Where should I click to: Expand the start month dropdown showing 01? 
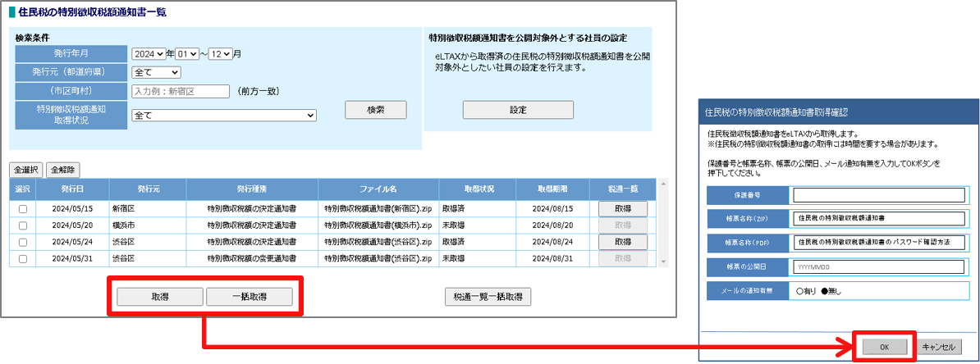pyautogui.click(x=187, y=54)
